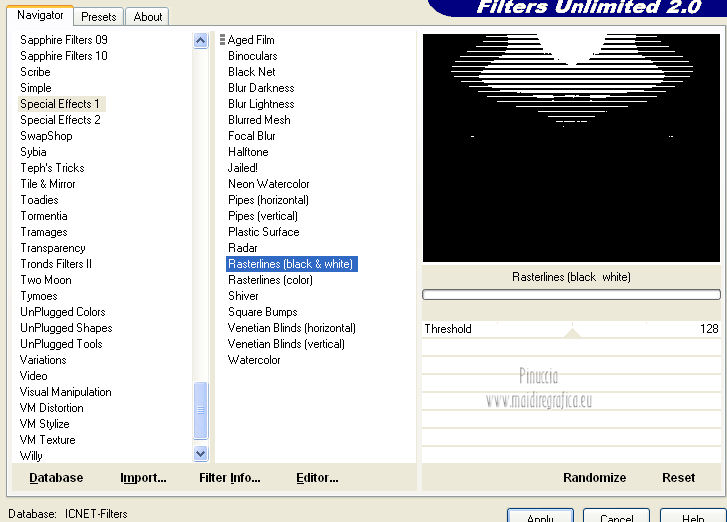Select the Simple category
The image size is (727, 522).
point(36,88)
